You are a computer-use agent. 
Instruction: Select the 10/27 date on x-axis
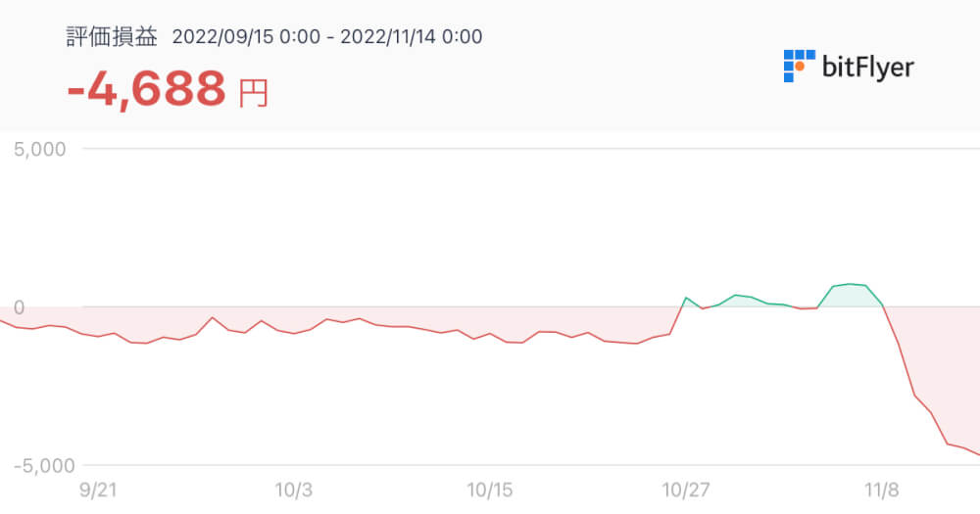pos(686,490)
